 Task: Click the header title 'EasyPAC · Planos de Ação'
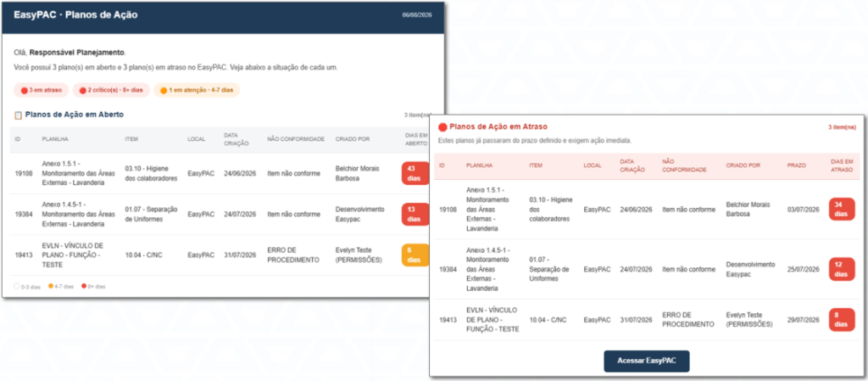[75, 15]
